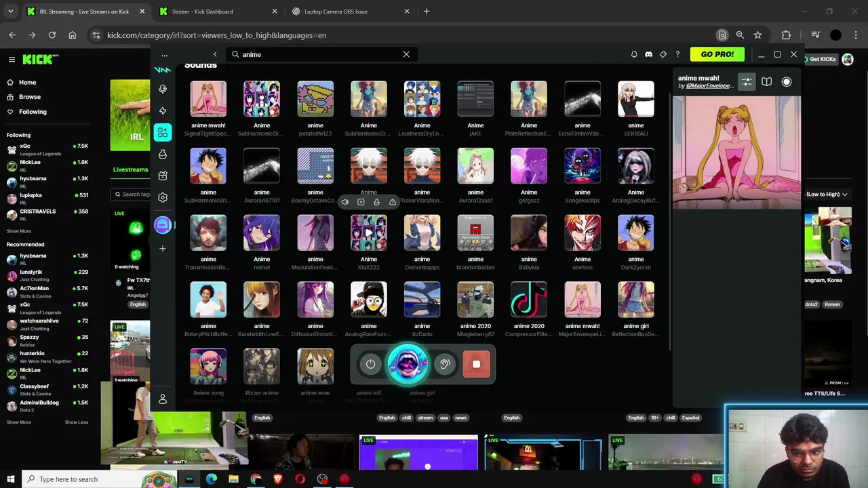
Task: Toggle the voice changer power button
Action: 370,364
